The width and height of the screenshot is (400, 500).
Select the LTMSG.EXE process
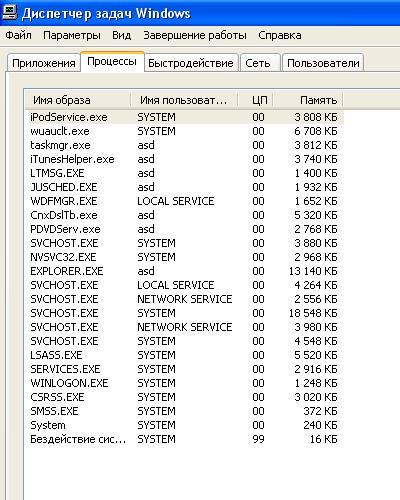tap(184, 173)
